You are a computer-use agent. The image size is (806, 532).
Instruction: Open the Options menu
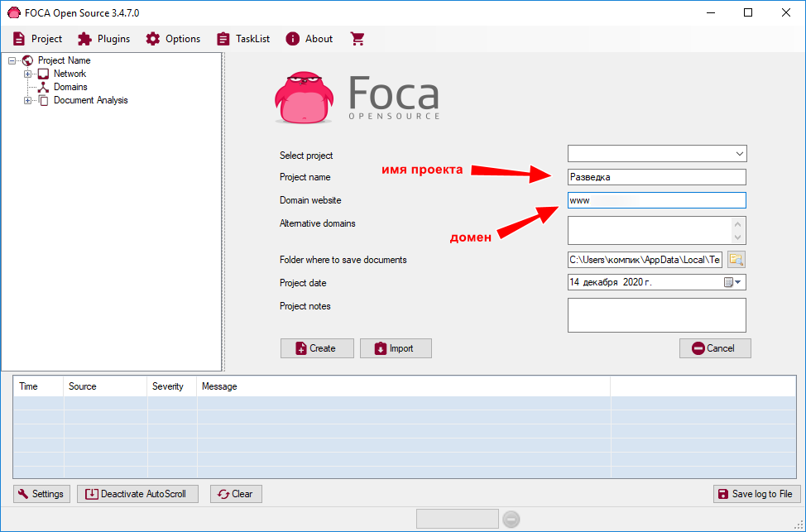pyautogui.click(x=173, y=39)
